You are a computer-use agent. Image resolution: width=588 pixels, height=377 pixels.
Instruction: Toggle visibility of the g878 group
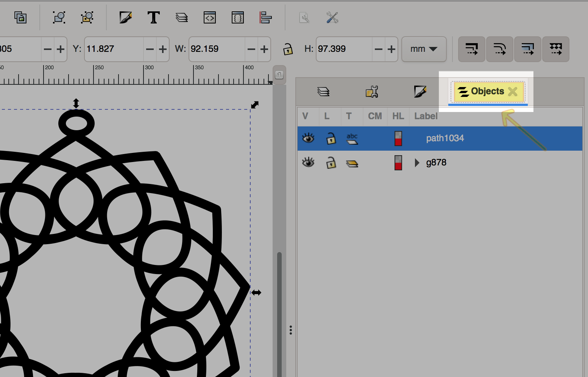(308, 163)
